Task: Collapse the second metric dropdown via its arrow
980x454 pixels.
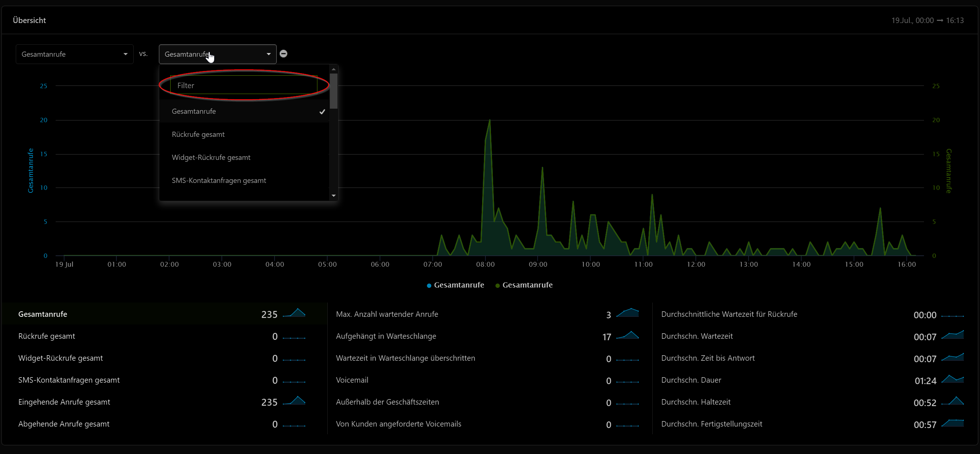Action: [269, 54]
